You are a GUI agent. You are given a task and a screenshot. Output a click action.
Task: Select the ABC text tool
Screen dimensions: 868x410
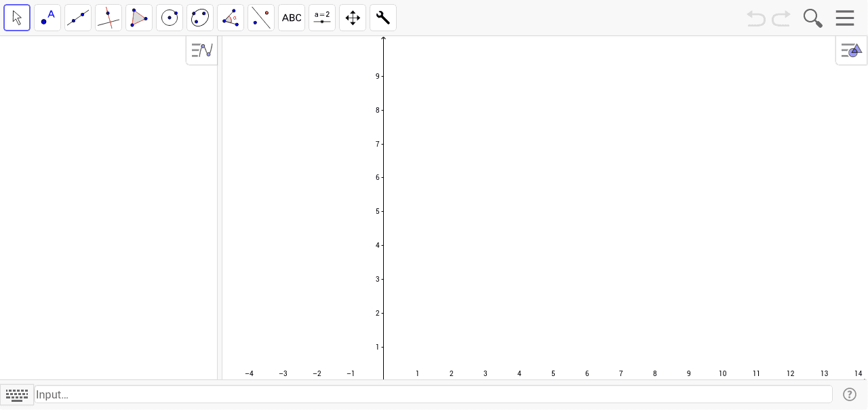292,18
